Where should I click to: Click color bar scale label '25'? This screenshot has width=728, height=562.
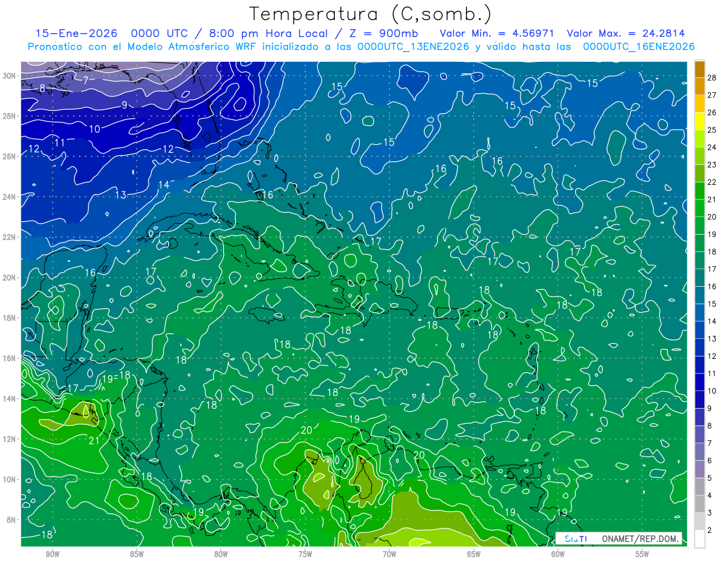(x=712, y=130)
